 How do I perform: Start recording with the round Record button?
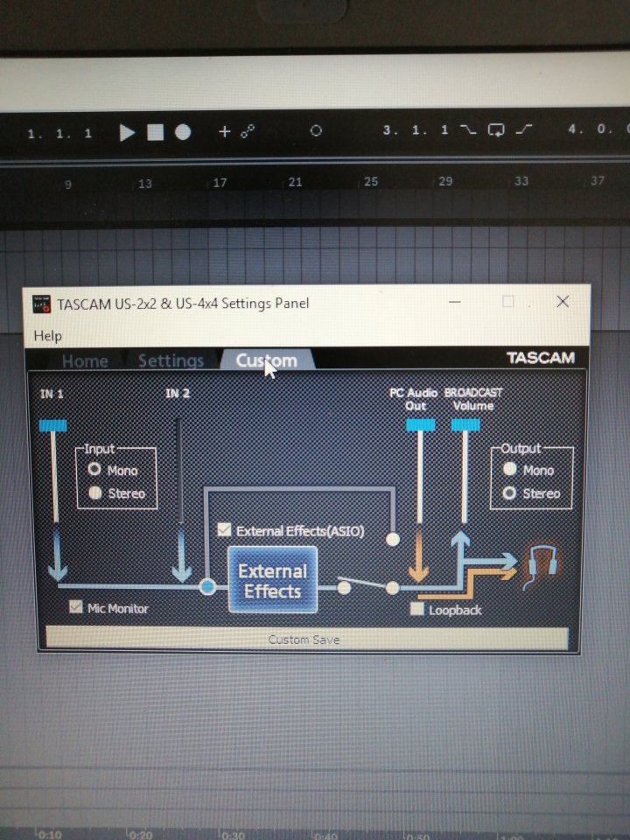pyautogui.click(x=183, y=132)
